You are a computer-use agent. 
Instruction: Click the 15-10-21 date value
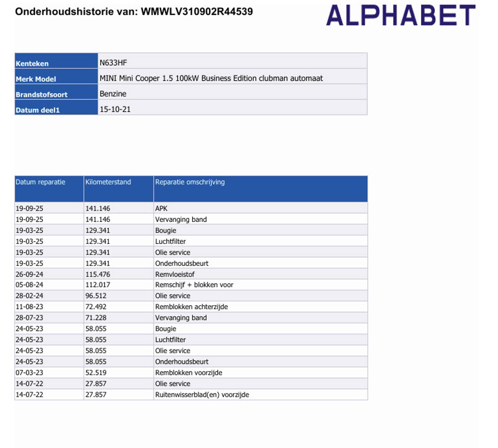[x=115, y=109]
